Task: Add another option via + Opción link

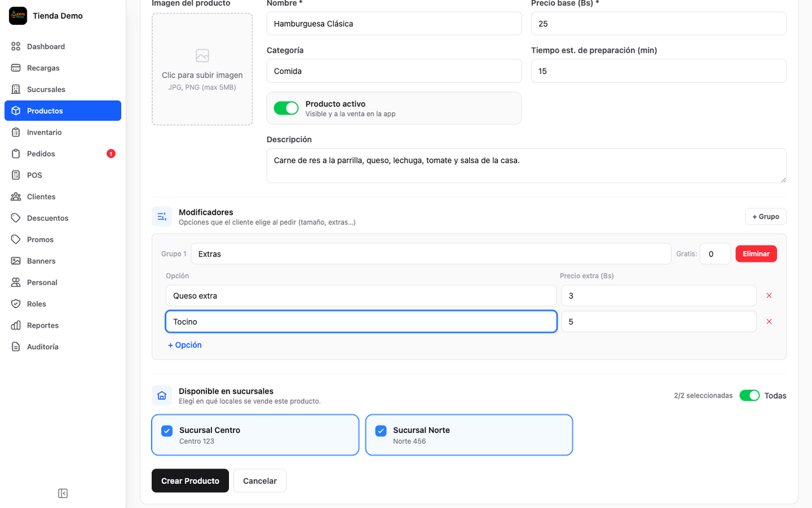Action: click(185, 345)
